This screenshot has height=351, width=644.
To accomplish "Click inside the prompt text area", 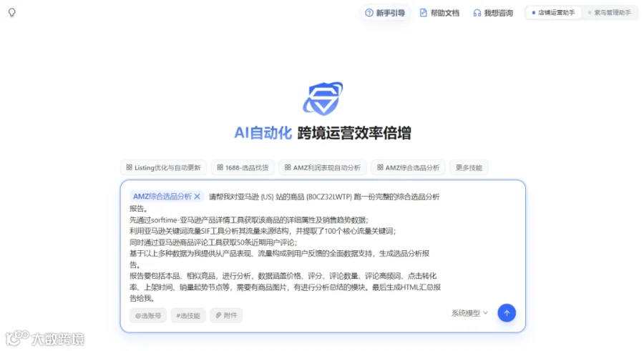I will coord(285,247).
